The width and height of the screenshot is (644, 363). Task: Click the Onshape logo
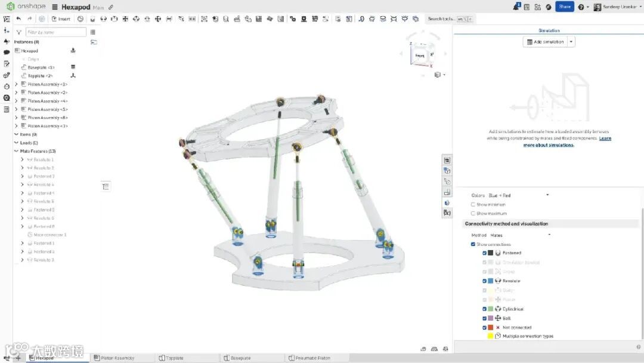(26, 7)
